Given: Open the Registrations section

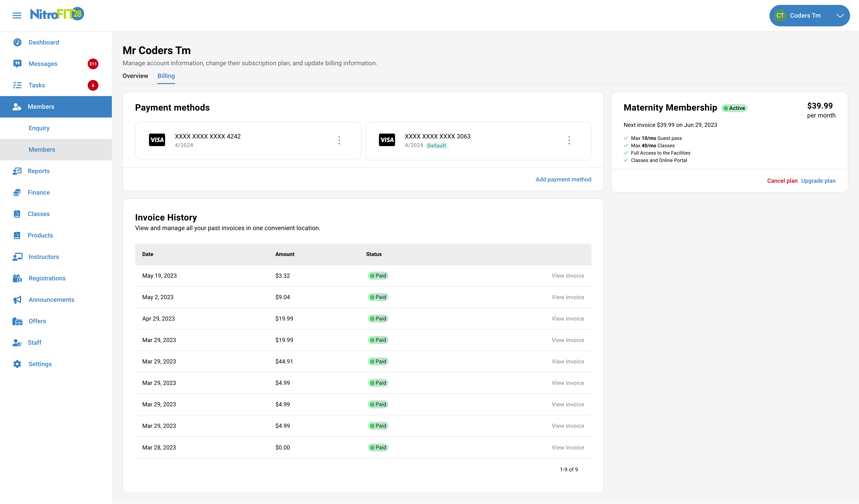Looking at the screenshot, I should coord(47,278).
